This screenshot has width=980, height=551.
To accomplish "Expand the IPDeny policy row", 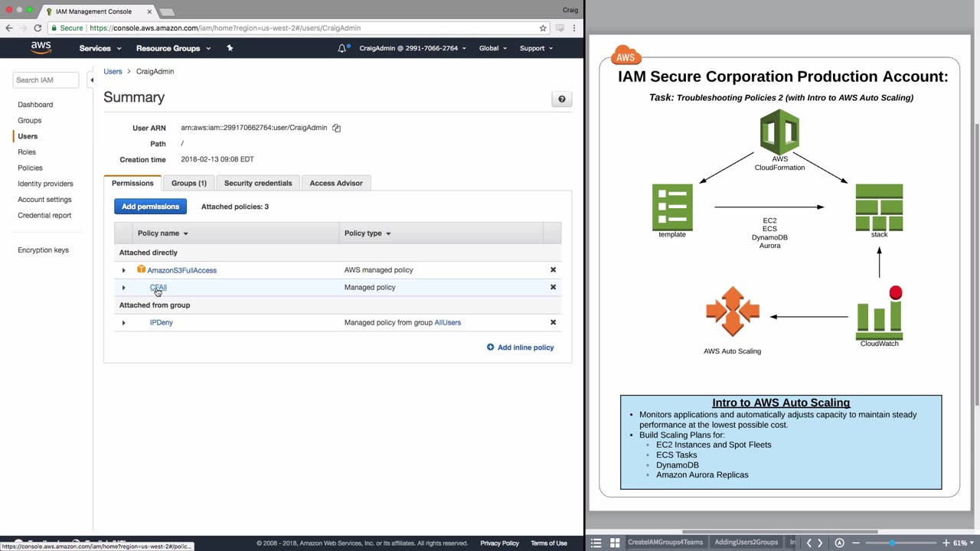I will (123, 323).
